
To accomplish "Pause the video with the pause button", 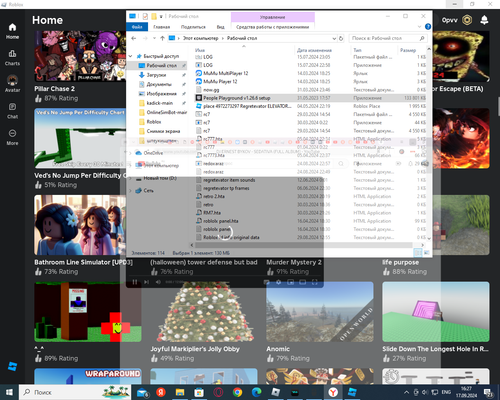I will [135, 282].
